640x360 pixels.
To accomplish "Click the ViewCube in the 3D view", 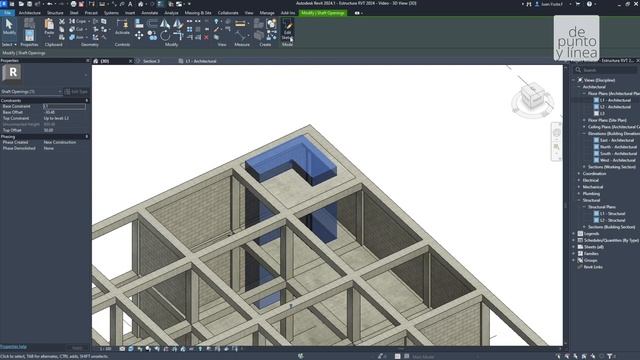I will pos(532,97).
